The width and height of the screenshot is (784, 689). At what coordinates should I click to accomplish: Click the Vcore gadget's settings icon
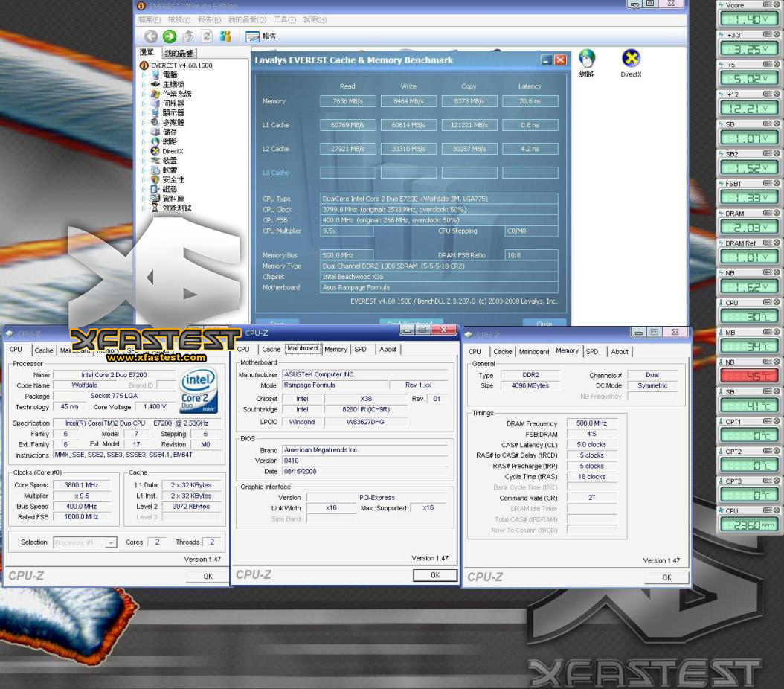point(767,5)
